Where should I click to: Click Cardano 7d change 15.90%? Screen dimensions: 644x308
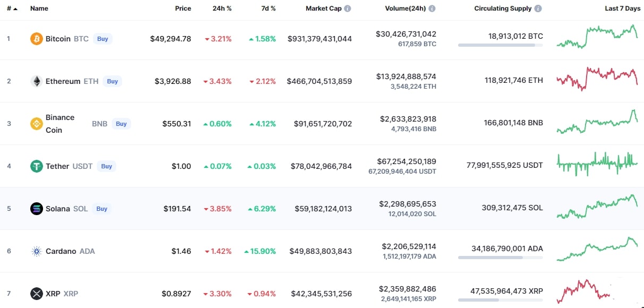pos(260,251)
